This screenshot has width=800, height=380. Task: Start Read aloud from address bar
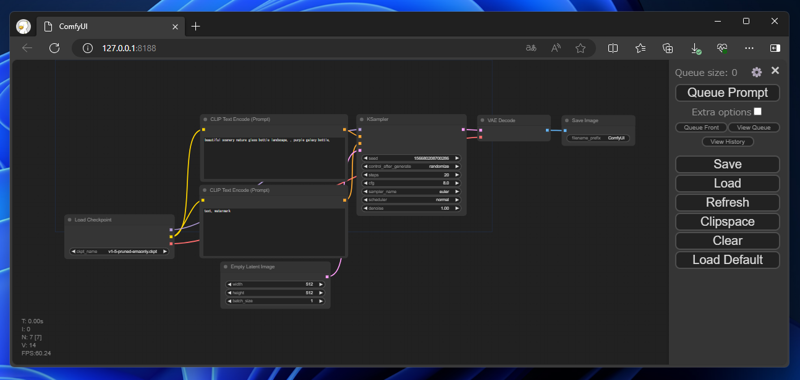[556, 48]
